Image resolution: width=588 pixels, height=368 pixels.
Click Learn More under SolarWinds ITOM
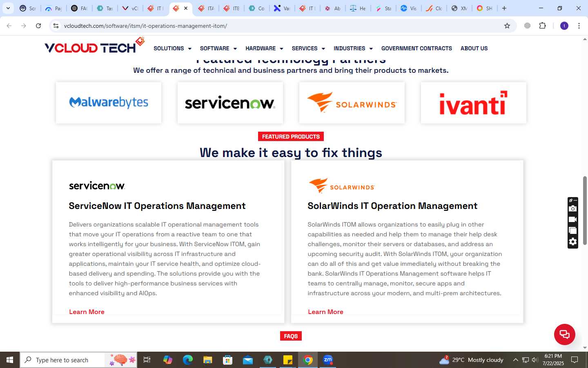click(x=325, y=312)
